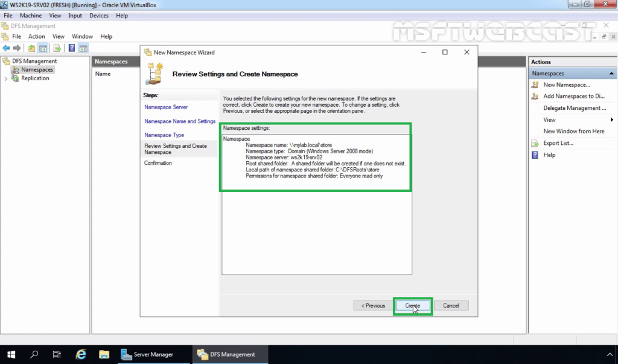
Task: Click the Local path C:\DFSRoots\store line
Action: pos(313,170)
